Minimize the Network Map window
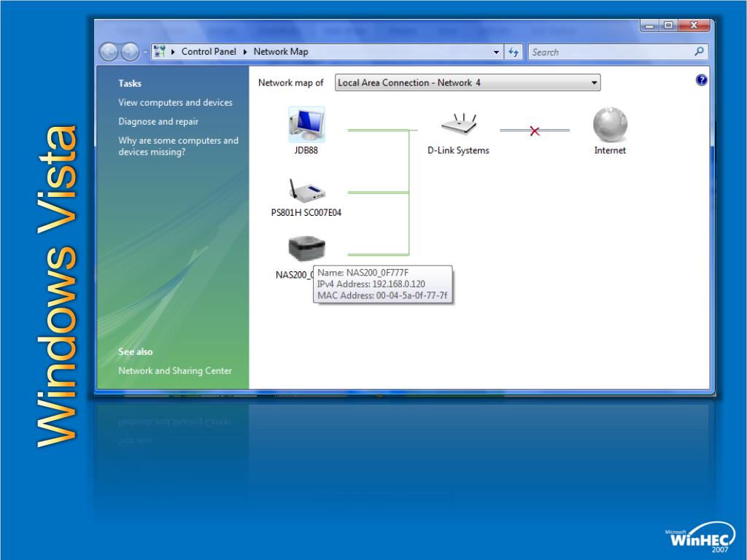Image resolution: width=747 pixels, height=560 pixels. pyautogui.click(x=649, y=26)
